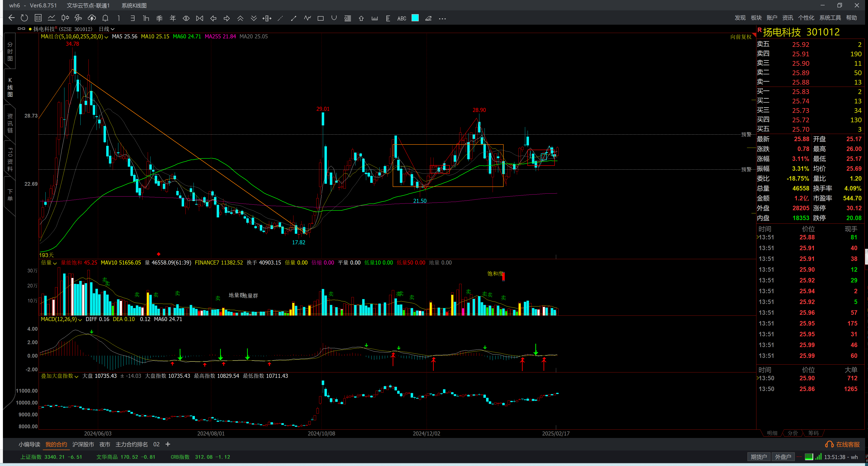The width and height of the screenshot is (868, 466).
Task: Select the eraser tool for drawings
Action: click(428, 18)
